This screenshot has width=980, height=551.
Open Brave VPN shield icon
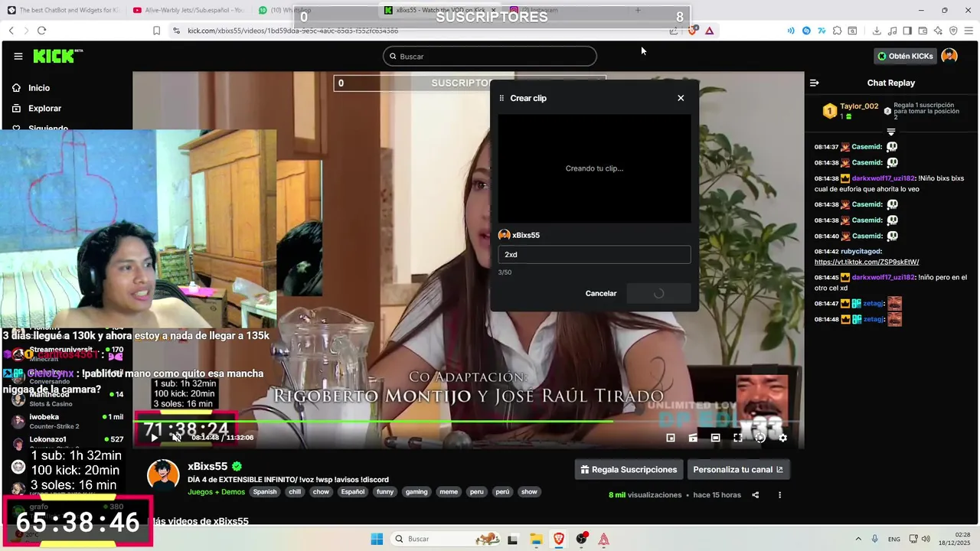coord(953,31)
